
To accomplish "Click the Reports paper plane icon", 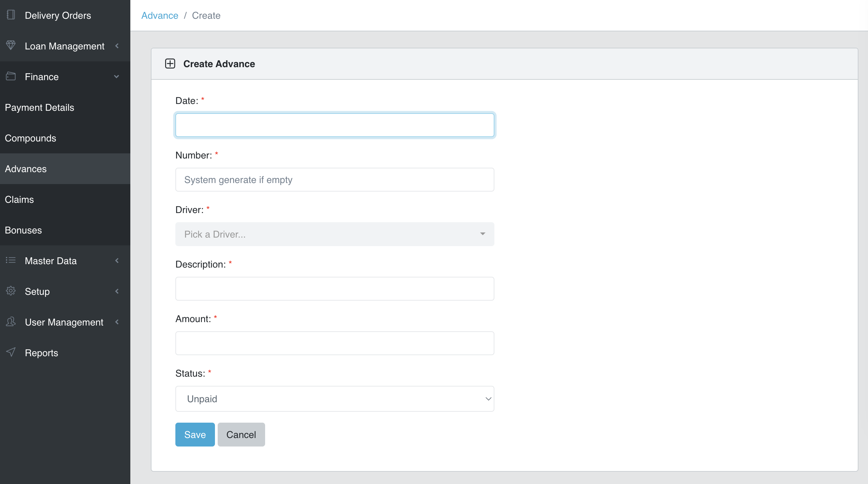I will (11, 352).
